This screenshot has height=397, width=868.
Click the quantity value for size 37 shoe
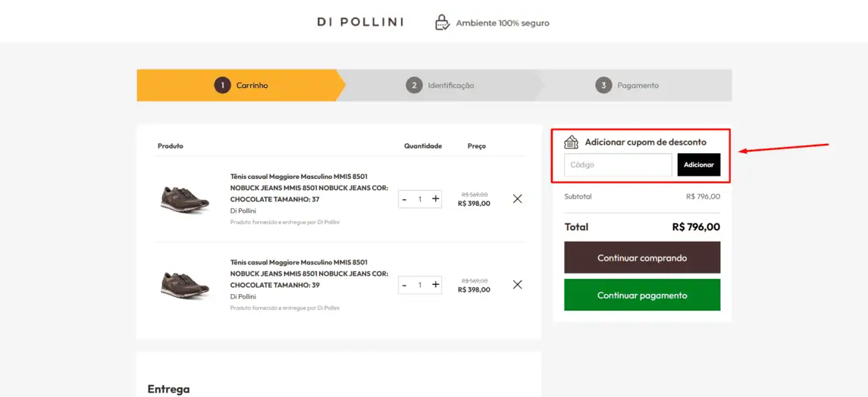coord(420,199)
